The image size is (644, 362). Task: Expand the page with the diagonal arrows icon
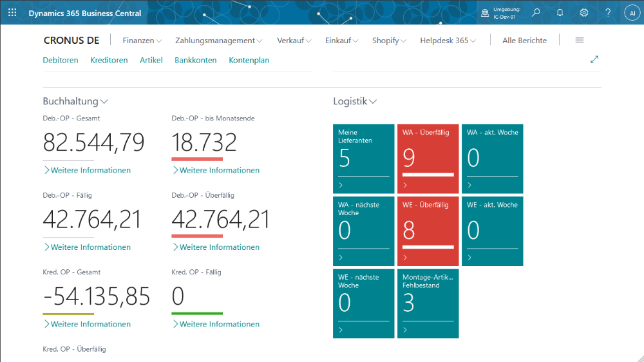[x=594, y=59]
